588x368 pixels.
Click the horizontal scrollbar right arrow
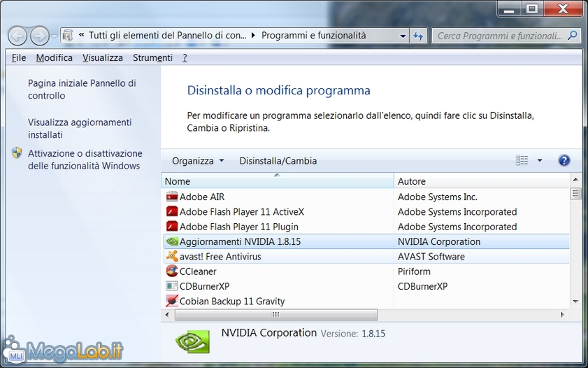[562, 315]
